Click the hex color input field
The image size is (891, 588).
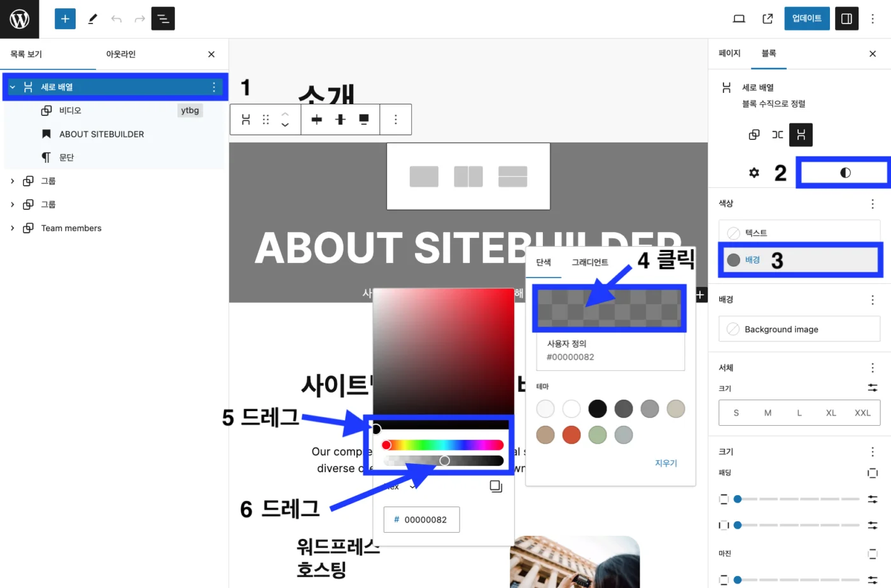[421, 520]
